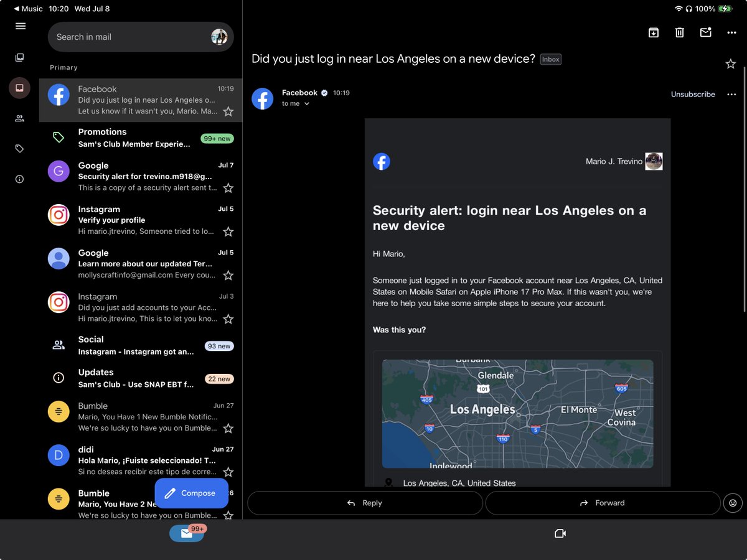Open didi sender avatar
Viewport: 747px width, 560px height.
[59, 455]
